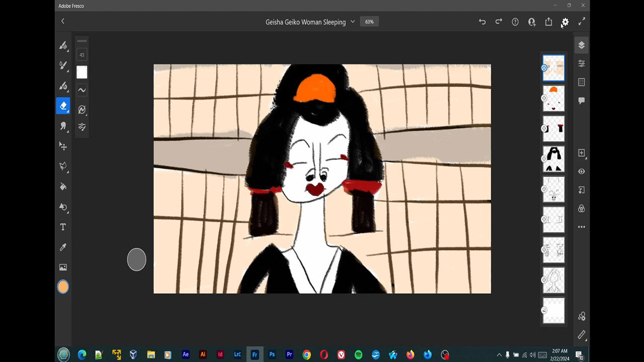Image resolution: width=644 pixels, height=362 pixels.
Task: Open app settings gear icon
Action: coord(565,22)
